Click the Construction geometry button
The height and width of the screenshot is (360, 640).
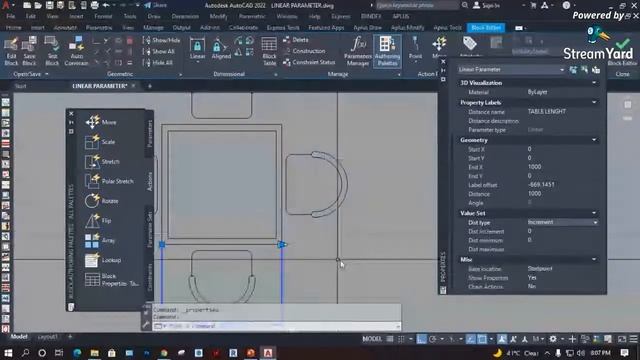304,51
